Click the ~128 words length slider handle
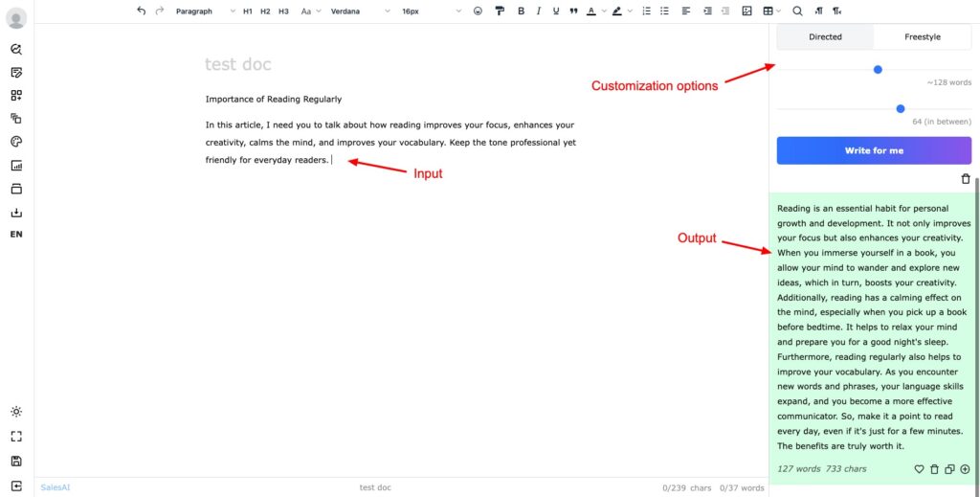 tap(878, 69)
